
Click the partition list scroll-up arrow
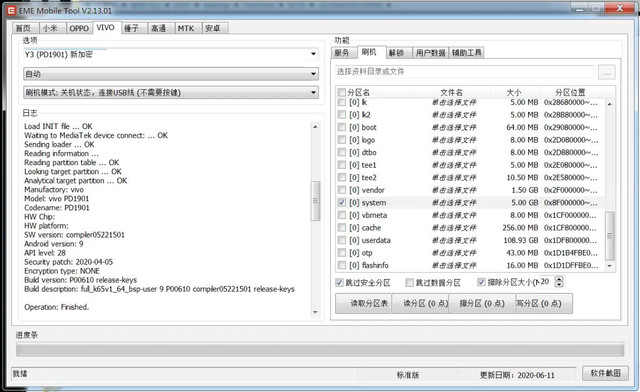609,104
